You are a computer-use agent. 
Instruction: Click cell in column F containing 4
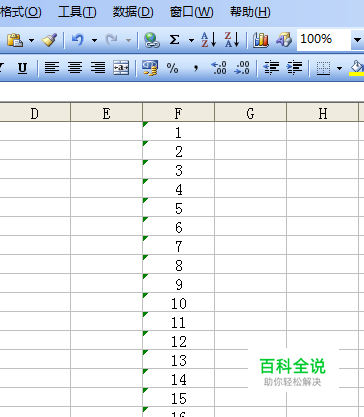click(x=178, y=188)
